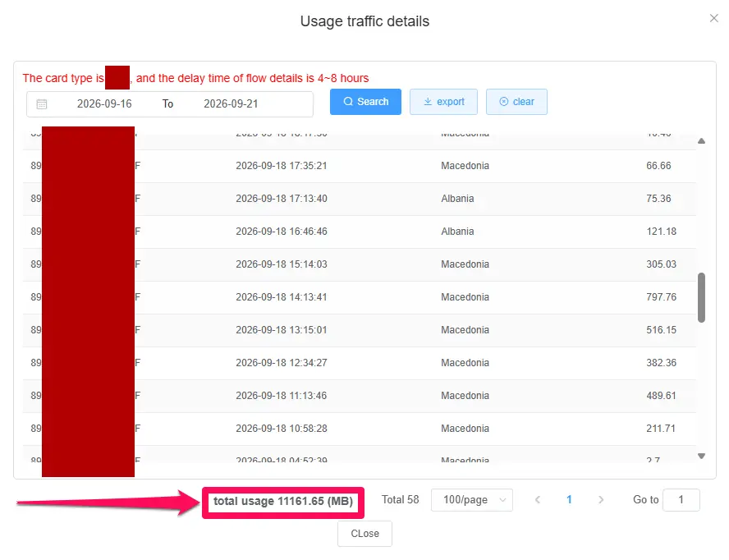
Task: Click the Total 58 record count
Action: tap(401, 500)
